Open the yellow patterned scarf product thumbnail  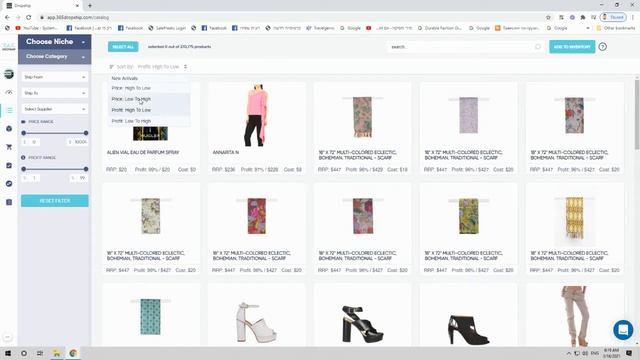[574, 217]
